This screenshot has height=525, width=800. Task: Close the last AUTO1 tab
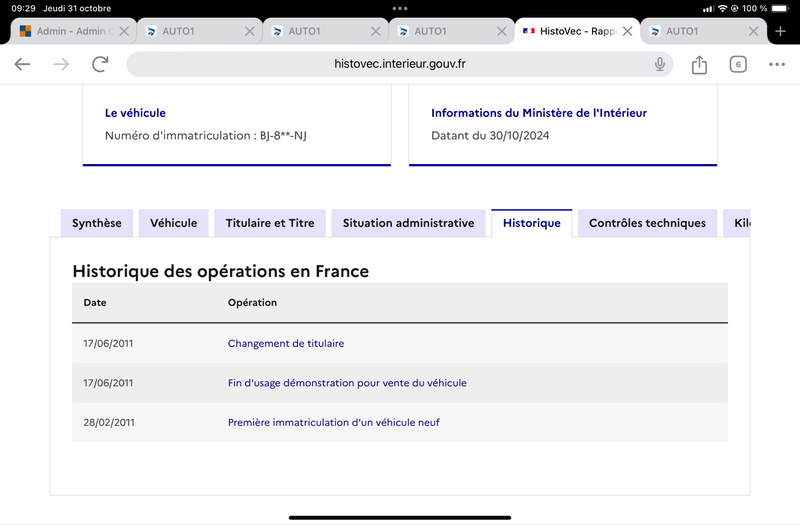753,31
